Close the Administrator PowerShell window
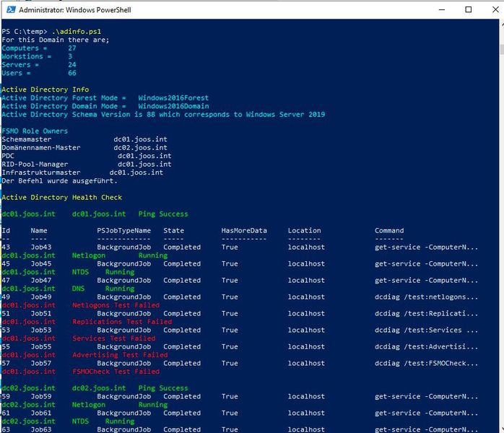This screenshot has height=433, width=504. 495,9
